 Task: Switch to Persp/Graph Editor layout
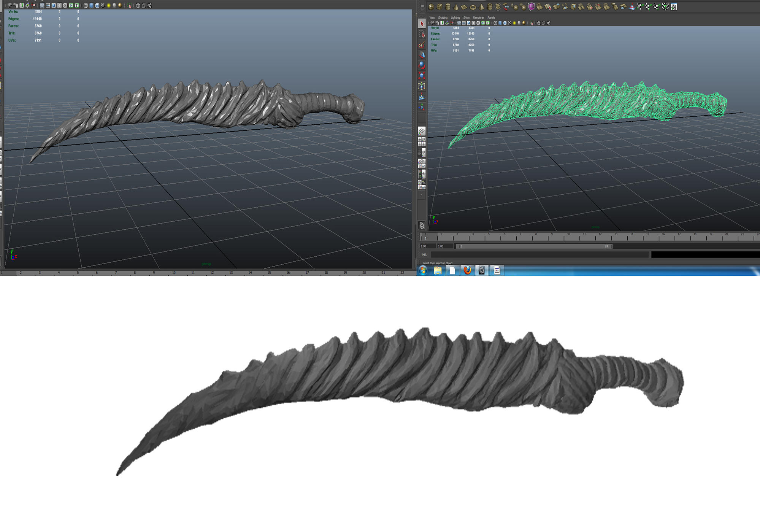[x=422, y=163]
